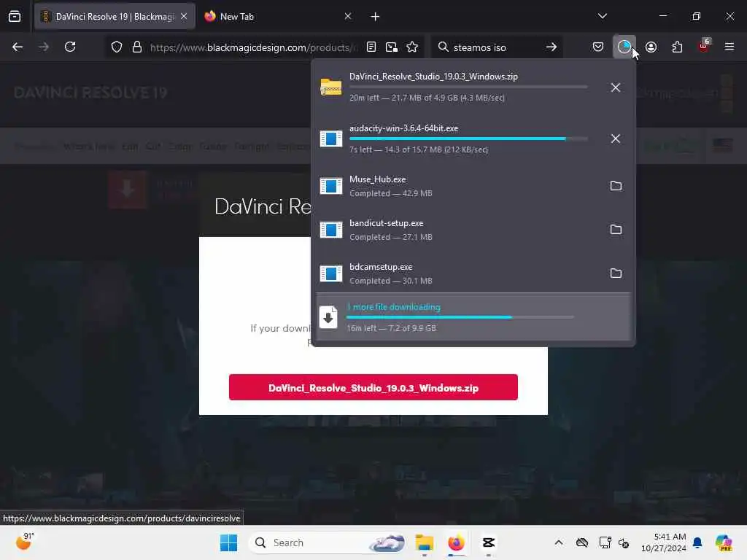The height and width of the screenshot is (560, 747).
Task: Open uBlock Origin extension icon
Action: click(704, 47)
